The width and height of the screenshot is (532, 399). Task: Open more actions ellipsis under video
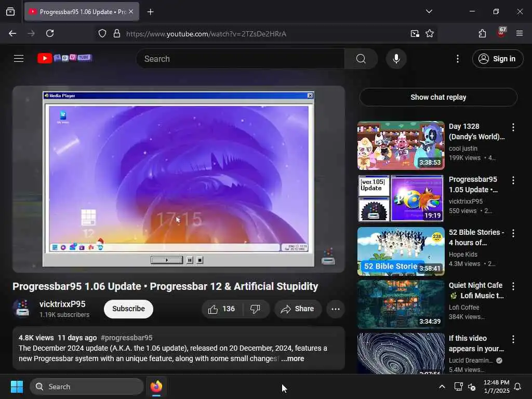335,309
